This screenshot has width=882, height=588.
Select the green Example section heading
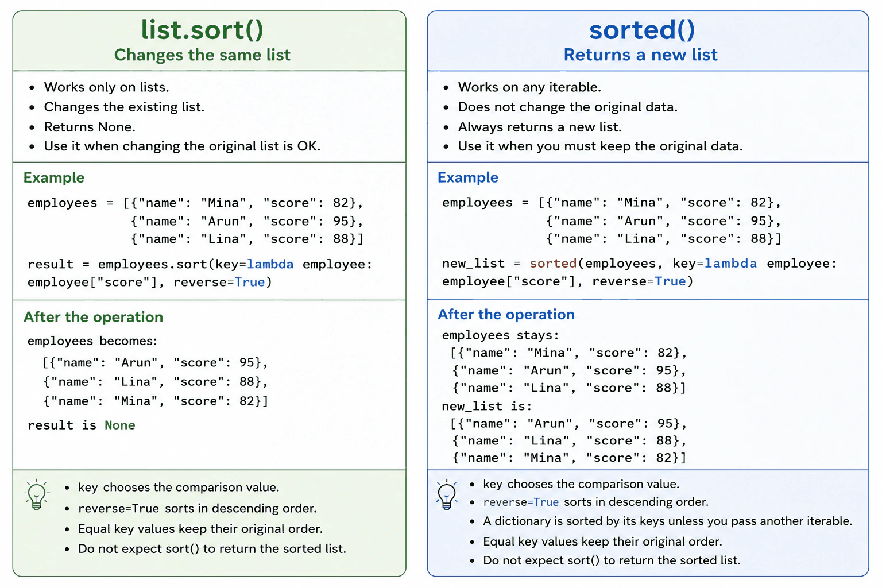click(54, 177)
